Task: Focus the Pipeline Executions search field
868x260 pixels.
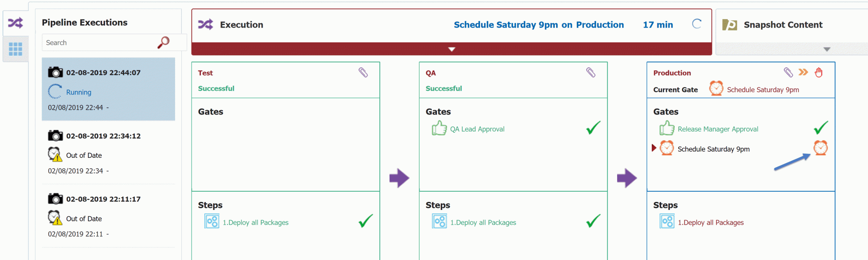Action: point(100,42)
